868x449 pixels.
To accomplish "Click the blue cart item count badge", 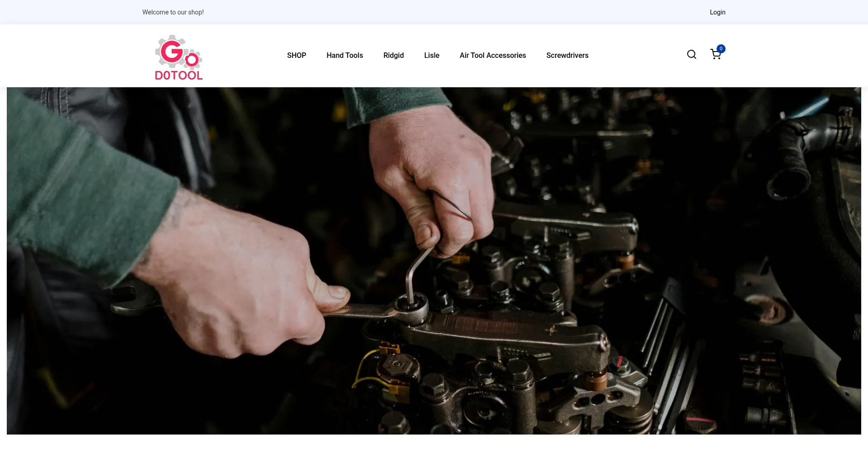I will point(721,49).
